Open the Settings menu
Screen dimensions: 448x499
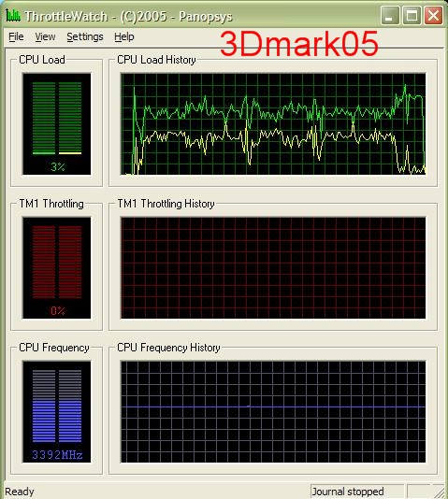click(85, 37)
